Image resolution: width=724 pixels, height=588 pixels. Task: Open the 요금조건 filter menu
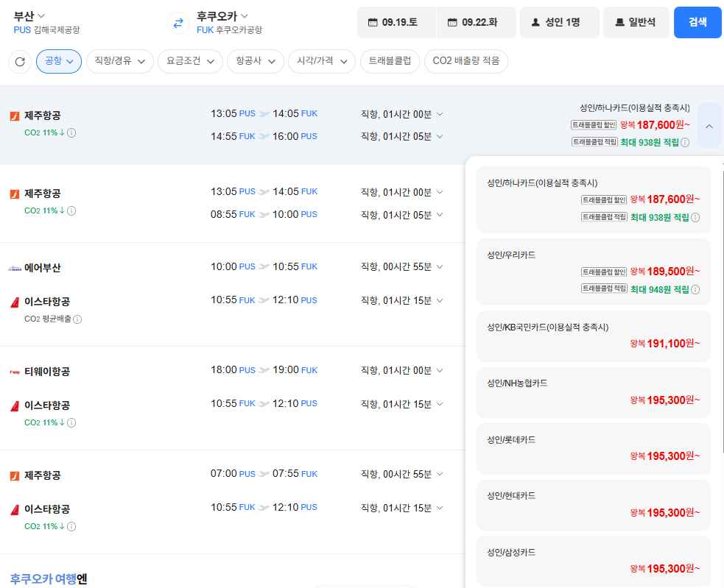190,61
